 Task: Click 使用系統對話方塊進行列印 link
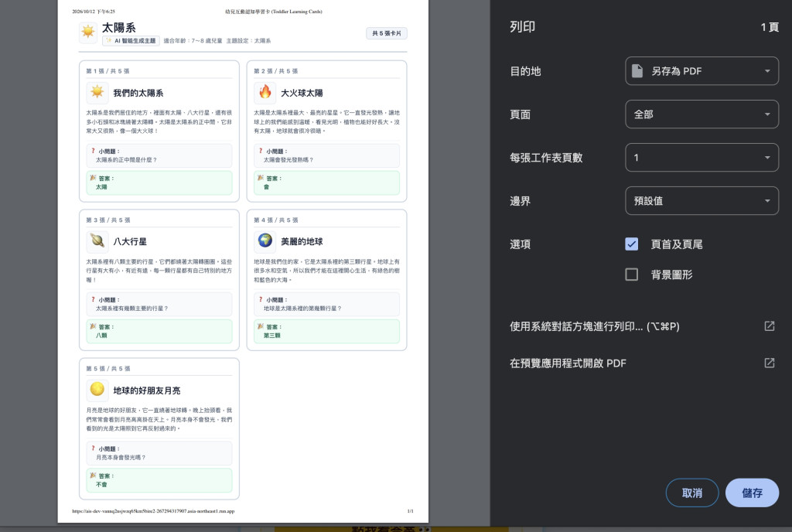pyautogui.click(x=595, y=326)
